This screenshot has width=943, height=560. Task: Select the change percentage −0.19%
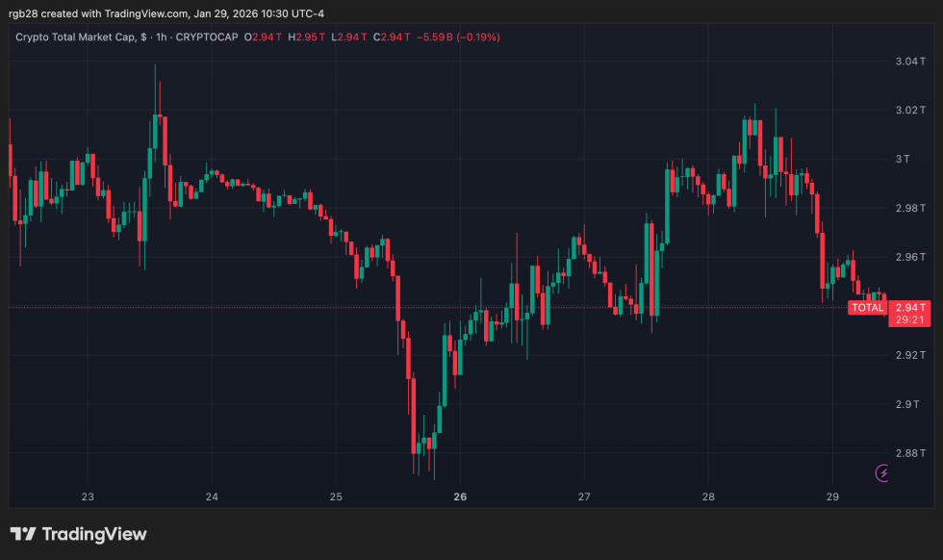coord(476,37)
